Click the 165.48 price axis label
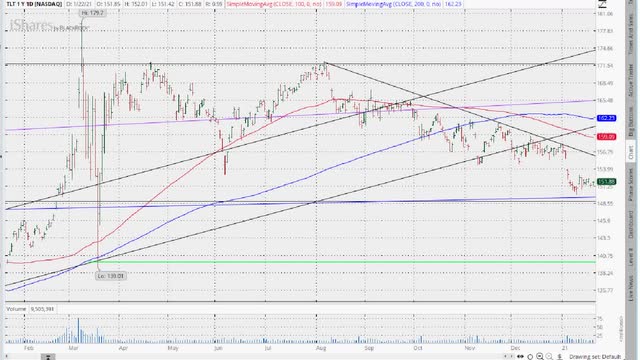Viewport: 640px width, 360px height. click(605, 100)
